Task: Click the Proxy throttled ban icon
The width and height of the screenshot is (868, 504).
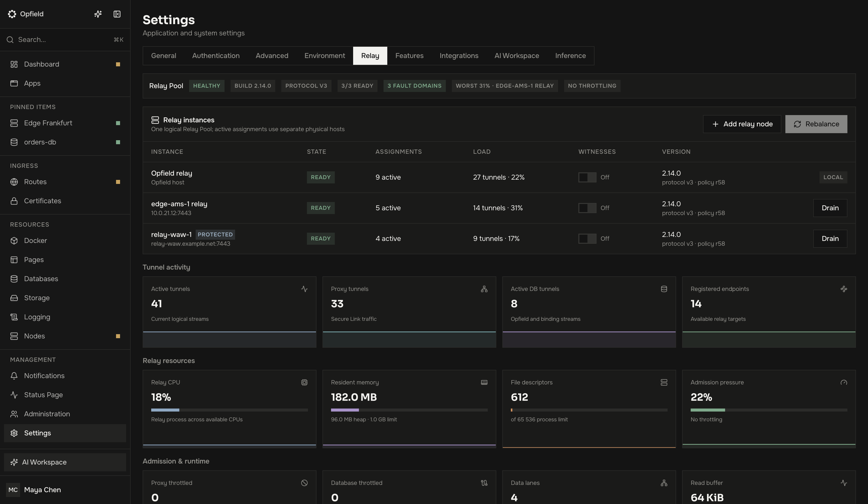Action: pyautogui.click(x=304, y=483)
